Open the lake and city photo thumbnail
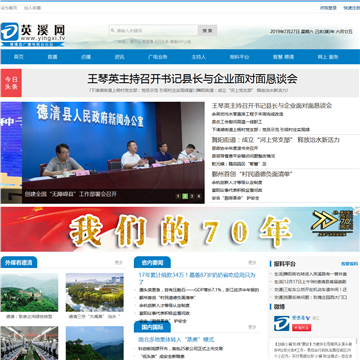 (95, 293)
